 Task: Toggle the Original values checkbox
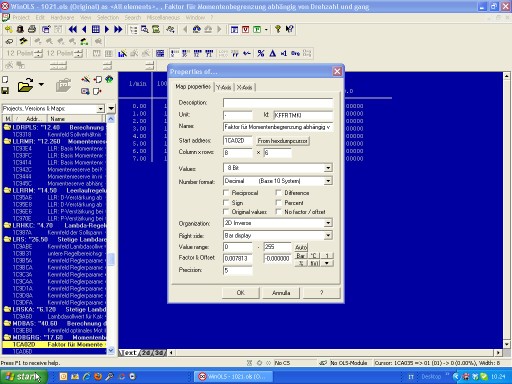[226, 211]
